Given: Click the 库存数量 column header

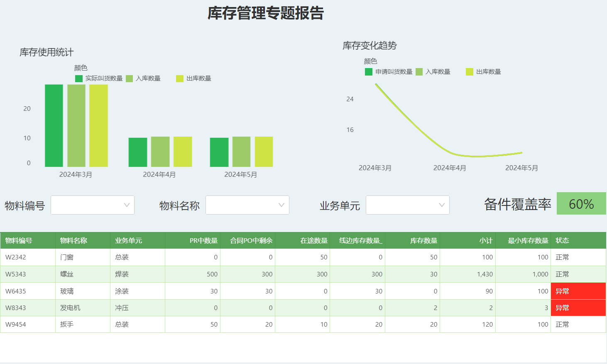Looking at the screenshot, I should [412, 240].
